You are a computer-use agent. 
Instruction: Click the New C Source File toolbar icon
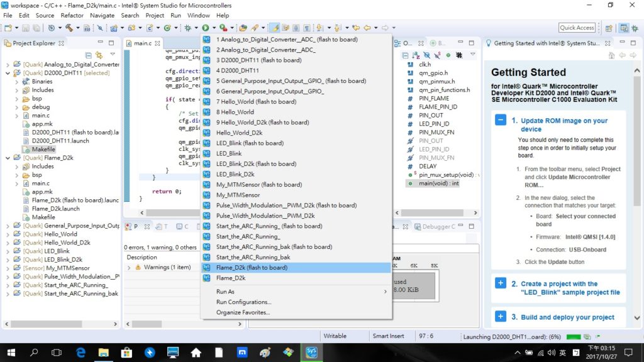pos(150,28)
